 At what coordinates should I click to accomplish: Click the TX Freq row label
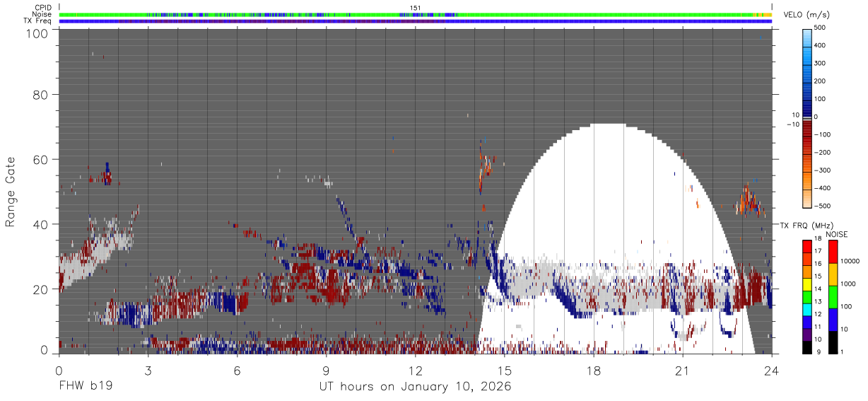coord(38,21)
